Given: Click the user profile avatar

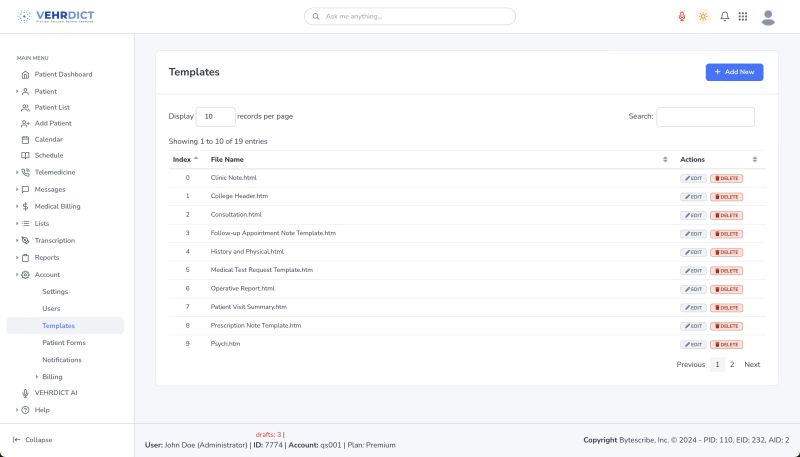Looking at the screenshot, I should pos(768,16).
